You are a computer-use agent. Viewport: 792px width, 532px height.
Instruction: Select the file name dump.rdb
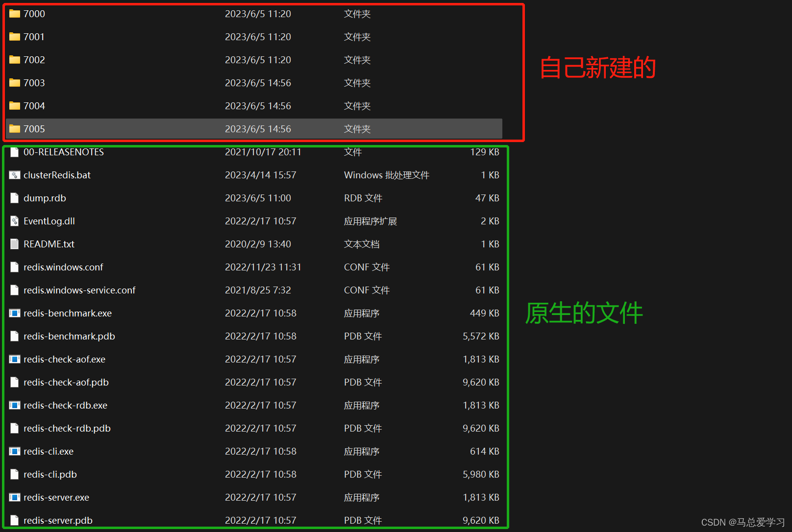[x=45, y=198]
